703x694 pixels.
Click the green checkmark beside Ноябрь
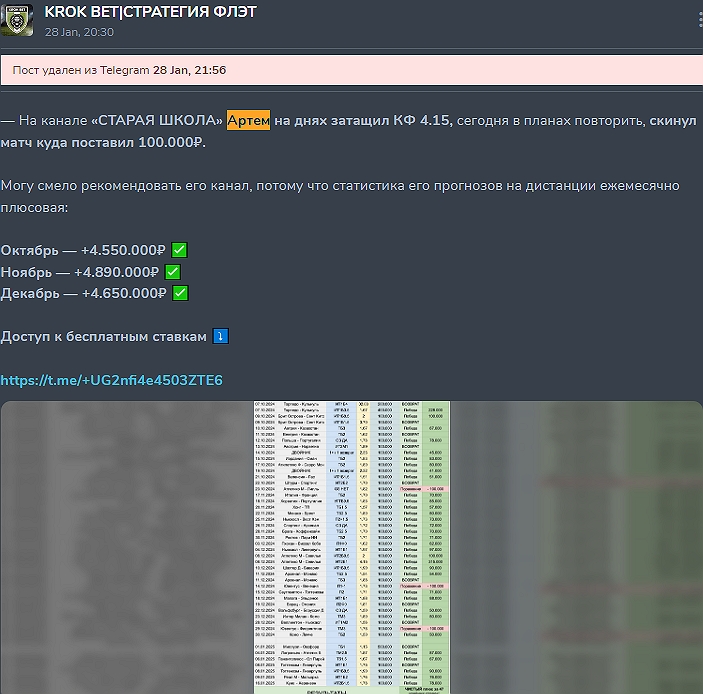(x=173, y=271)
